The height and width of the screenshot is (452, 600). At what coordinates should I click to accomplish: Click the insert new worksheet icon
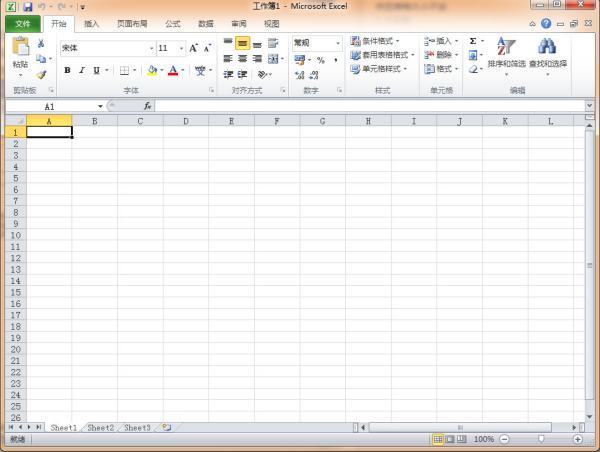click(166, 427)
